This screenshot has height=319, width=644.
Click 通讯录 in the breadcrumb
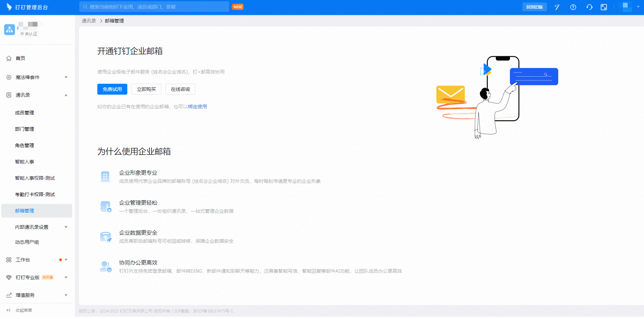pyautogui.click(x=89, y=21)
